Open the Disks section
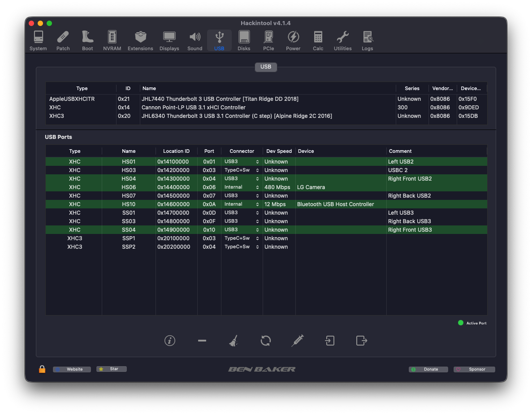The image size is (532, 415). (244, 41)
